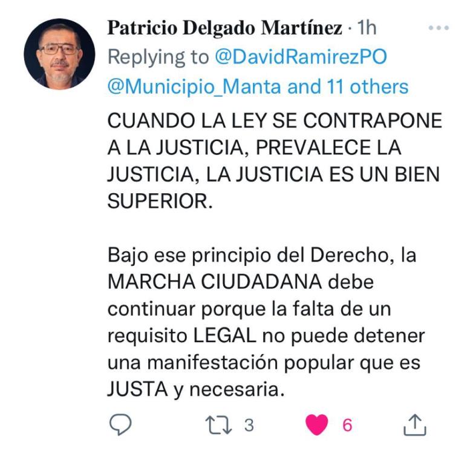View Patricio Delgado Martínez's profile photo
This screenshot has width=476, height=465.
[59, 54]
